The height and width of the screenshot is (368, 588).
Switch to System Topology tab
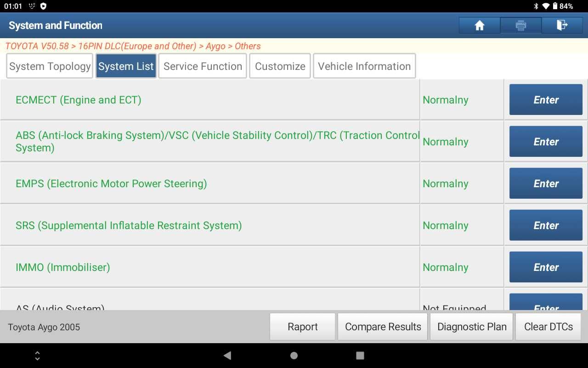(50, 66)
